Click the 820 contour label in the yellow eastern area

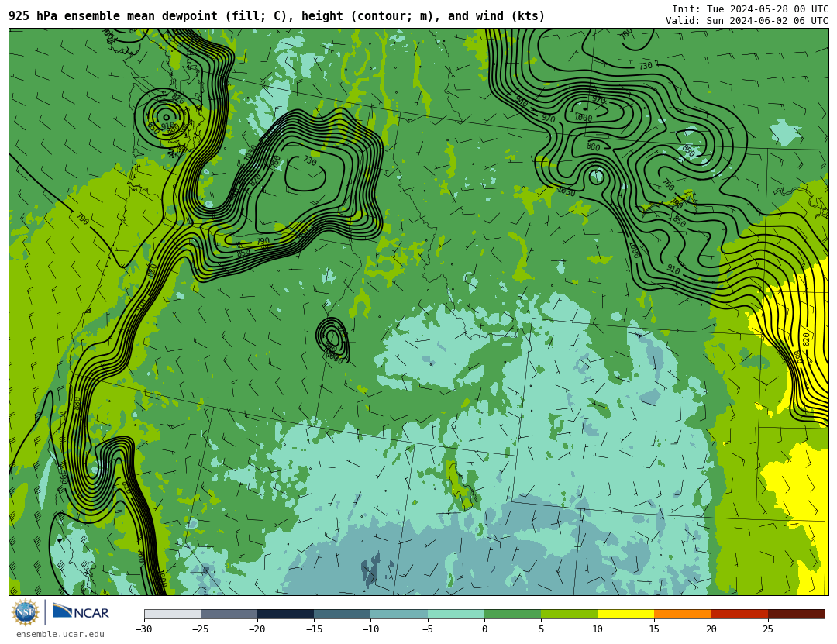pyautogui.click(x=806, y=339)
